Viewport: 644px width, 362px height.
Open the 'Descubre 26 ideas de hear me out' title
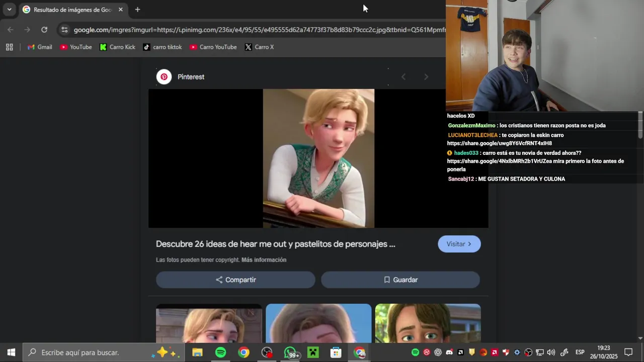275,244
